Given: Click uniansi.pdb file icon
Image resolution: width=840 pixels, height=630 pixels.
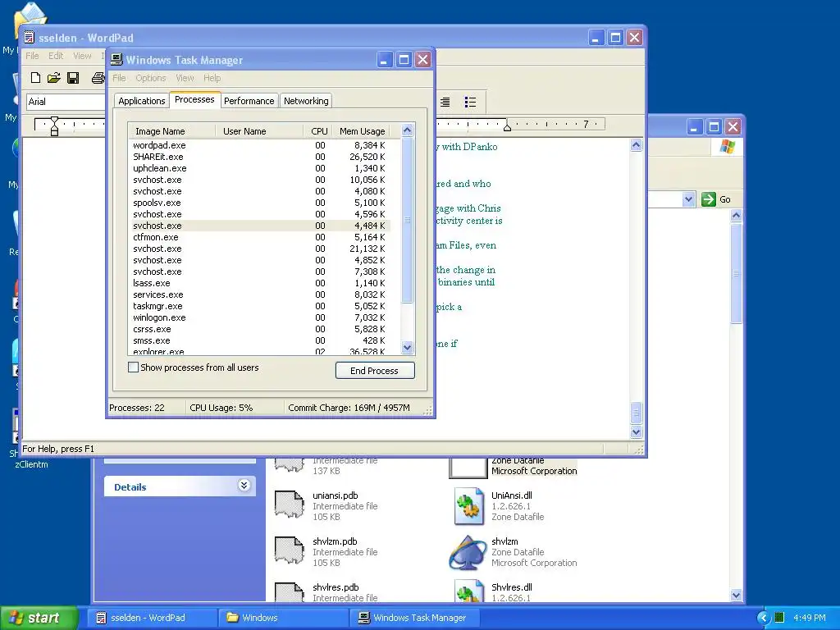Looking at the screenshot, I should [290, 504].
